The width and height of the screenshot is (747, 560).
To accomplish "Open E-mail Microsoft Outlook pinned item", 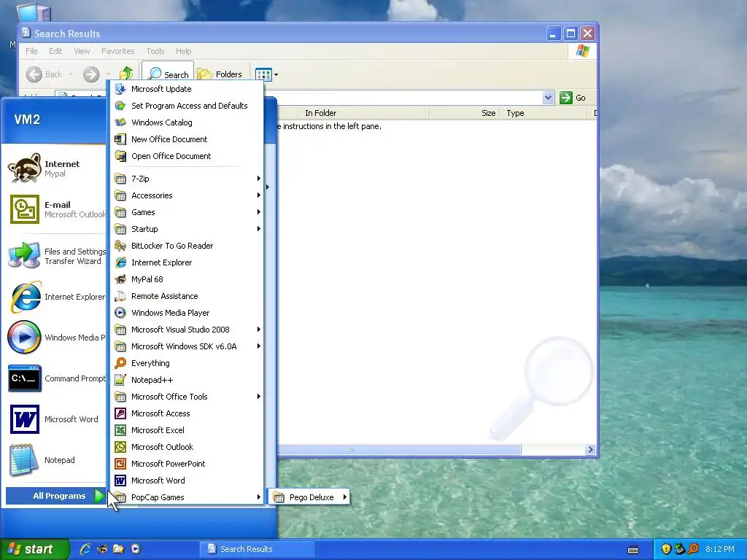I will 55,209.
